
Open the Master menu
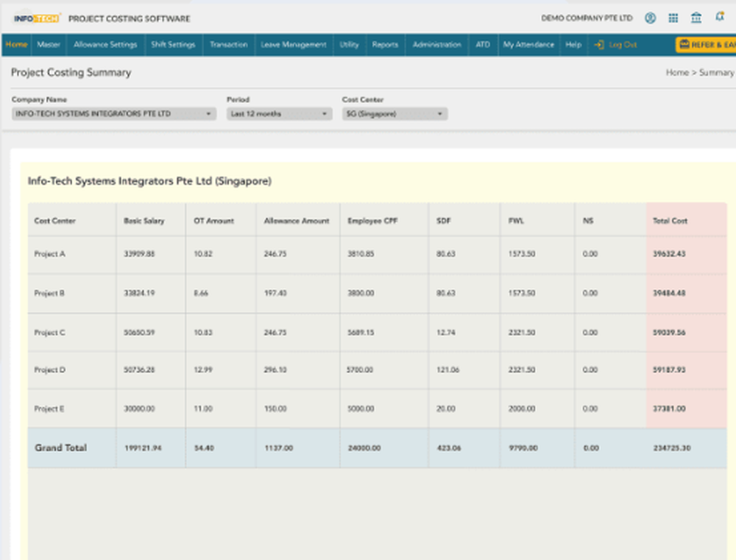coord(49,45)
